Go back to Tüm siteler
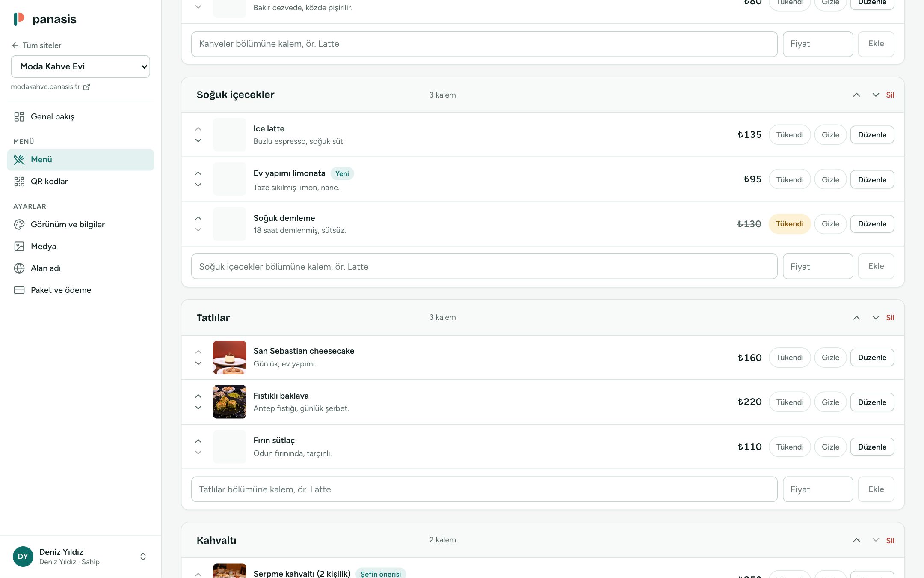This screenshot has height=578, width=924. [37, 45]
